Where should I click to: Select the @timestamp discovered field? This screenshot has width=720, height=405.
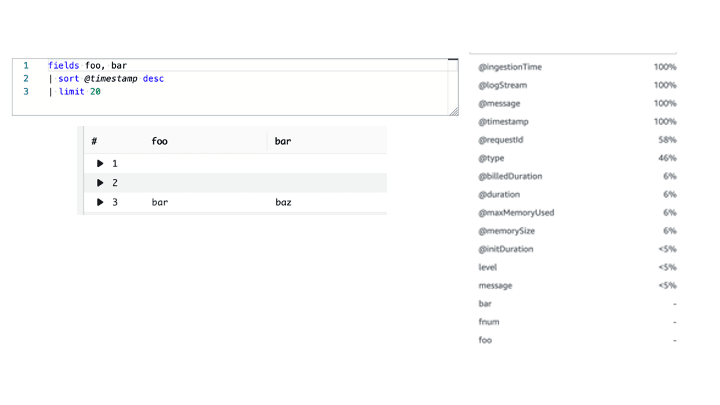(503, 122)
